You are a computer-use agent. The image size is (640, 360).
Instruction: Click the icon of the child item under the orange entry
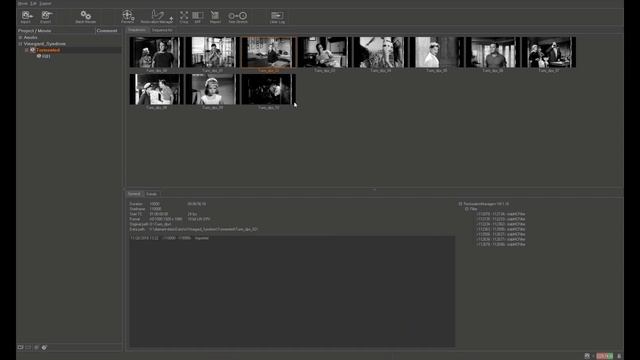click(39, 56)
